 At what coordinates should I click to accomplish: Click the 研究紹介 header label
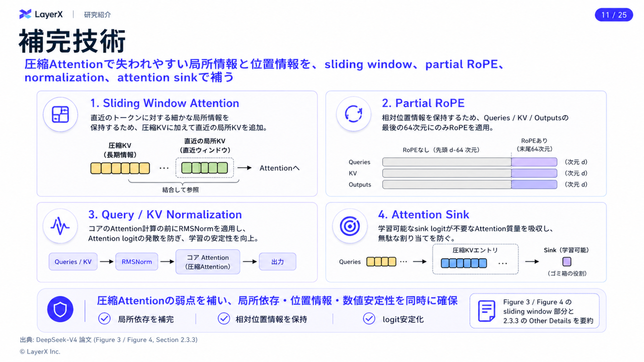[x=97, y=15]
